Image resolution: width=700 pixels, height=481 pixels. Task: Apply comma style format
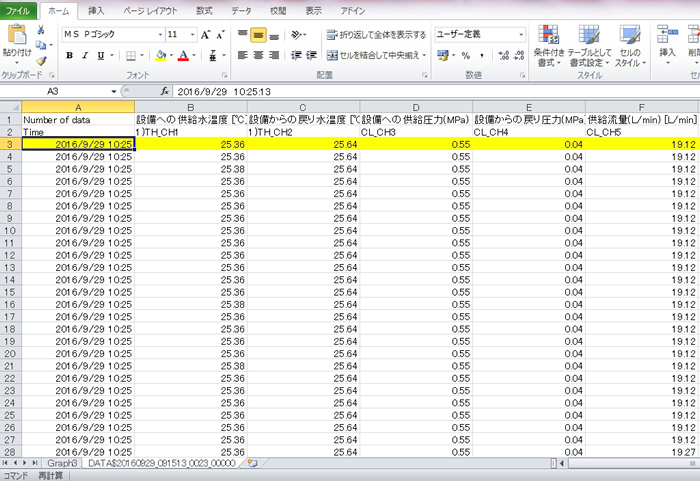(482, 55)
